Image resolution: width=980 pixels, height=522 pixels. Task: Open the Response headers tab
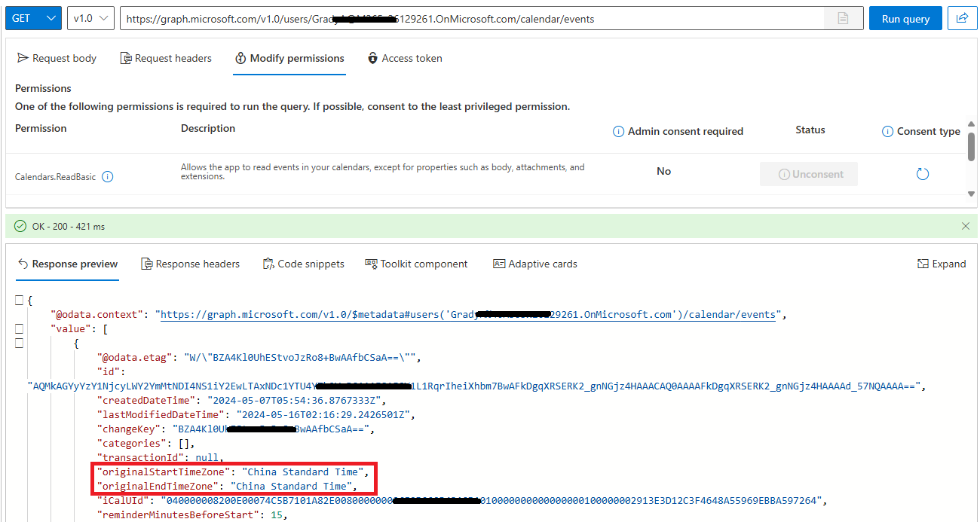191,264
